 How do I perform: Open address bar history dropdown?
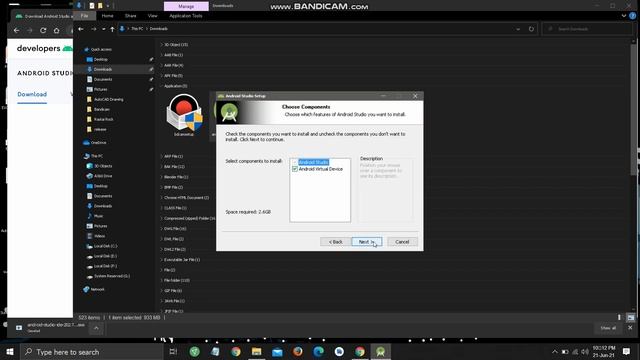(x=518, y=29)
